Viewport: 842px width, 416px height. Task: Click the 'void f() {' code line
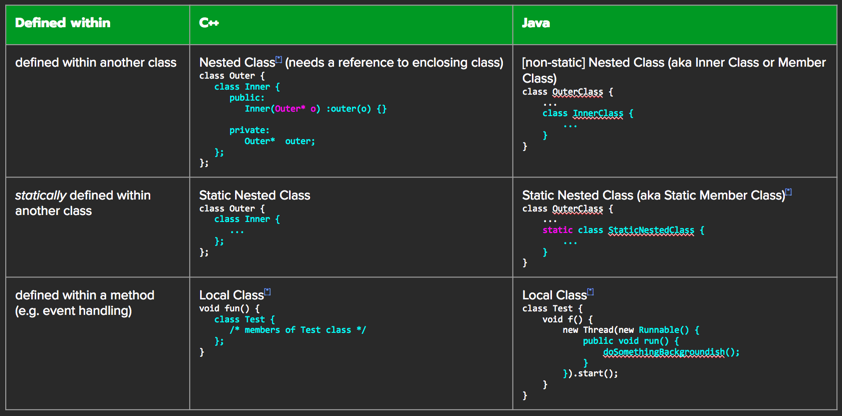[568, 319]
